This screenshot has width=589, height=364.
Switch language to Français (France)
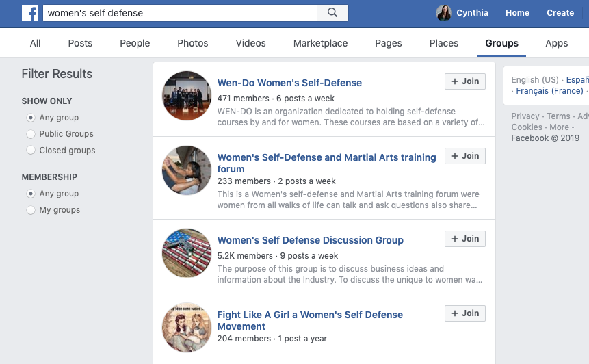tap(549, 91)
